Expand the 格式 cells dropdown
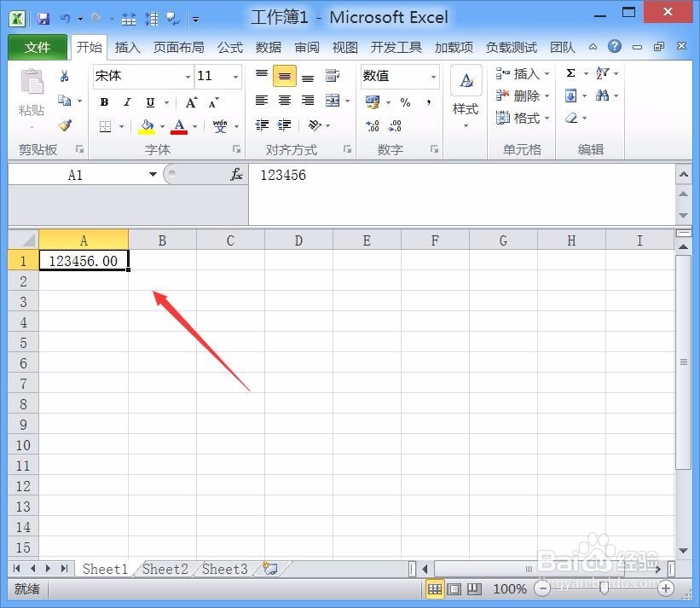The width and height of the screenshot is (700, 608). point(547,119)
